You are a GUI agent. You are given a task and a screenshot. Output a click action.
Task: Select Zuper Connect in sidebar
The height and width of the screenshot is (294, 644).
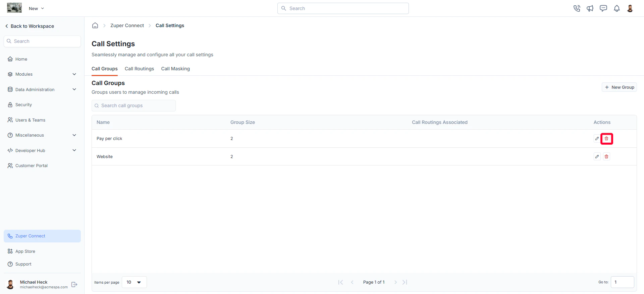click(x=42, y=236)
